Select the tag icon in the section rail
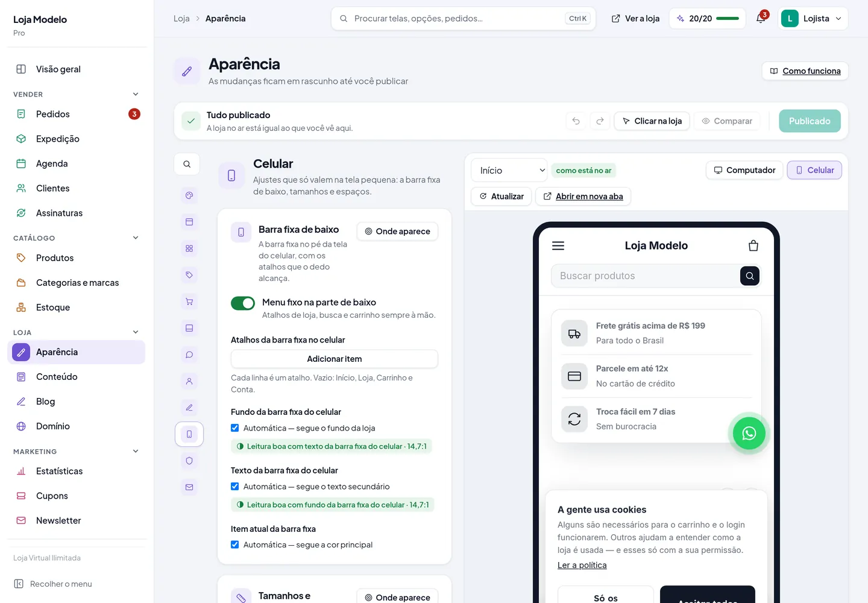Viewport: 868px width, 603px height. 189,275
